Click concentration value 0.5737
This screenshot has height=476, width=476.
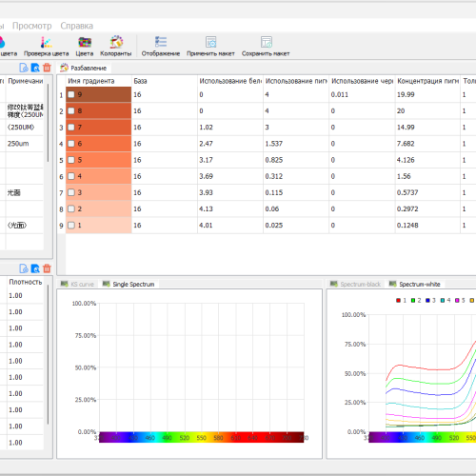click(x=407, y=192)
